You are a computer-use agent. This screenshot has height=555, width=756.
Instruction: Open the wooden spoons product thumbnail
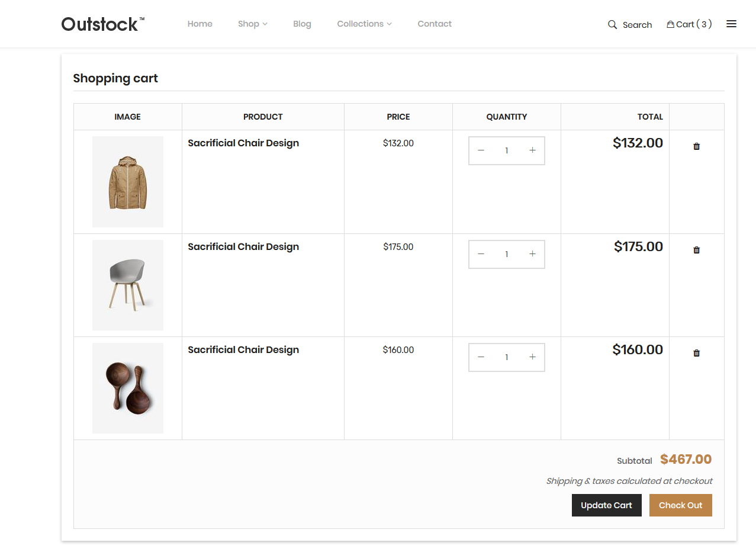pos(128,388)
